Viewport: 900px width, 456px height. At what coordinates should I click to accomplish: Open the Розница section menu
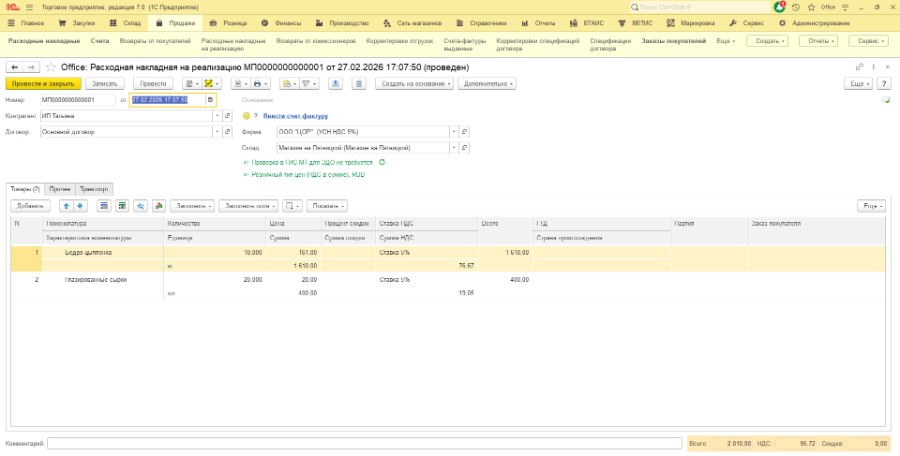[x=228, y=24]
